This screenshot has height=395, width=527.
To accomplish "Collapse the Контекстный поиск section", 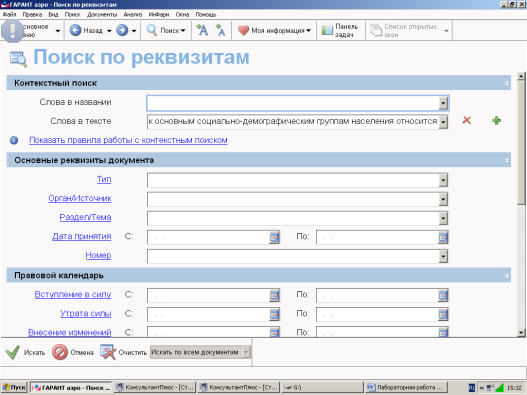I will click(506, 83).
